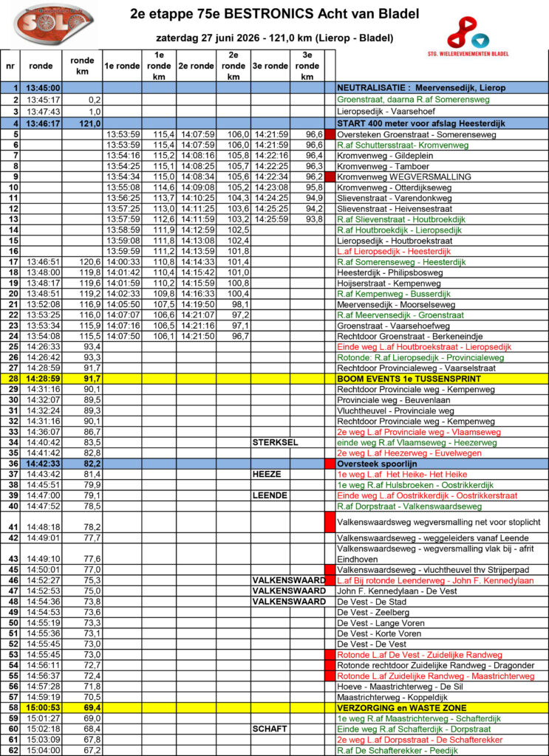Screen dimensions: 549x756
Task: Click 'Valkenswaardseweg - weggeleiders vanaf Leende'
Action: [433, 538]
